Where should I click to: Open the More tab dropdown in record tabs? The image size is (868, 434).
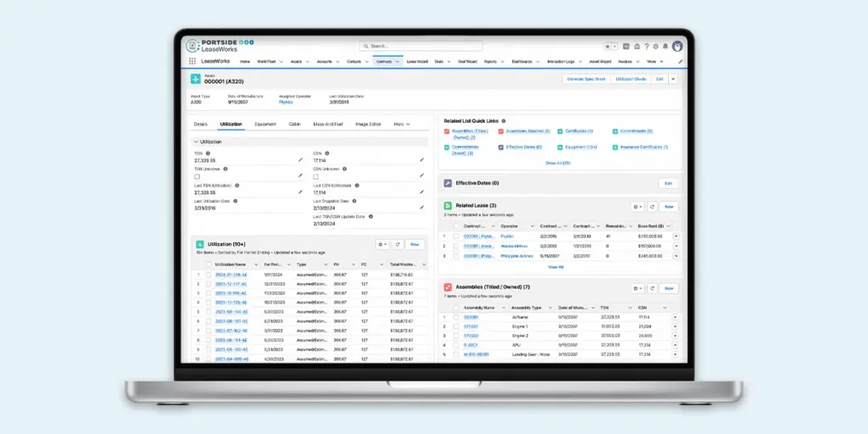coord(402,125)
